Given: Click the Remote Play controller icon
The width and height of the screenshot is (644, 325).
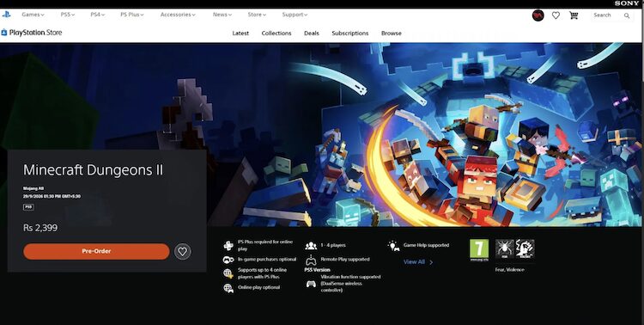Looking at the screenshot, I should pyautogui.click(x=311, y=260).
